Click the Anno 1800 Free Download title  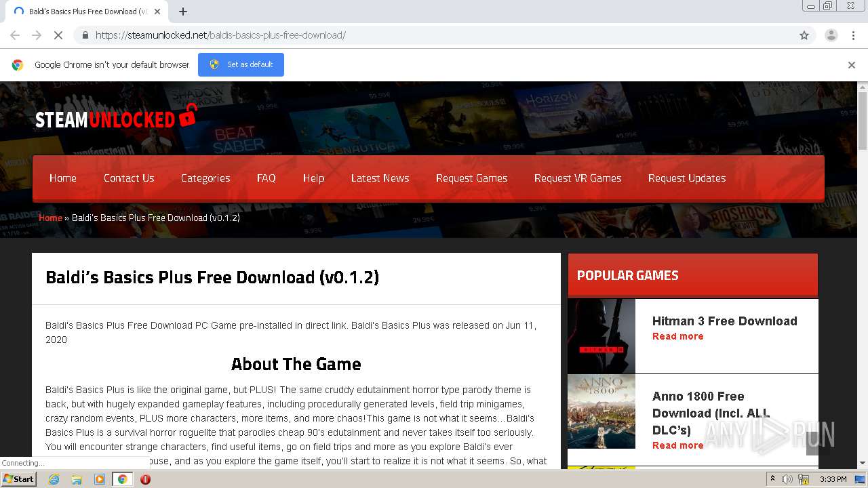711,413
